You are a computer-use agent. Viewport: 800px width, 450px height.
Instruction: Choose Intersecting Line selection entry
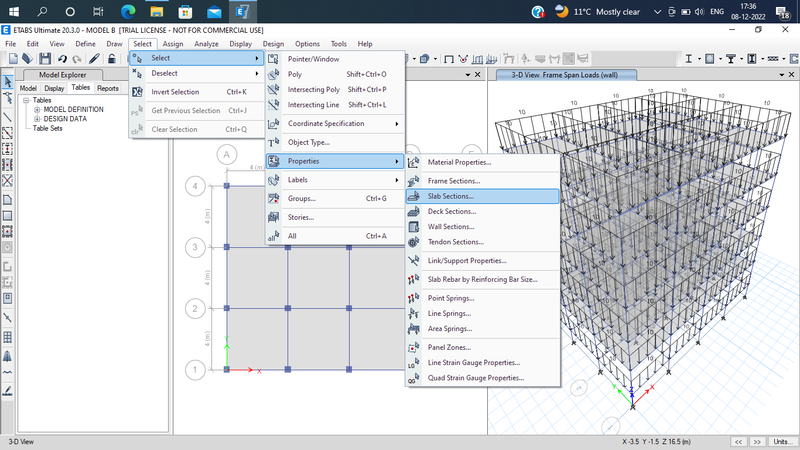point(335,105)
